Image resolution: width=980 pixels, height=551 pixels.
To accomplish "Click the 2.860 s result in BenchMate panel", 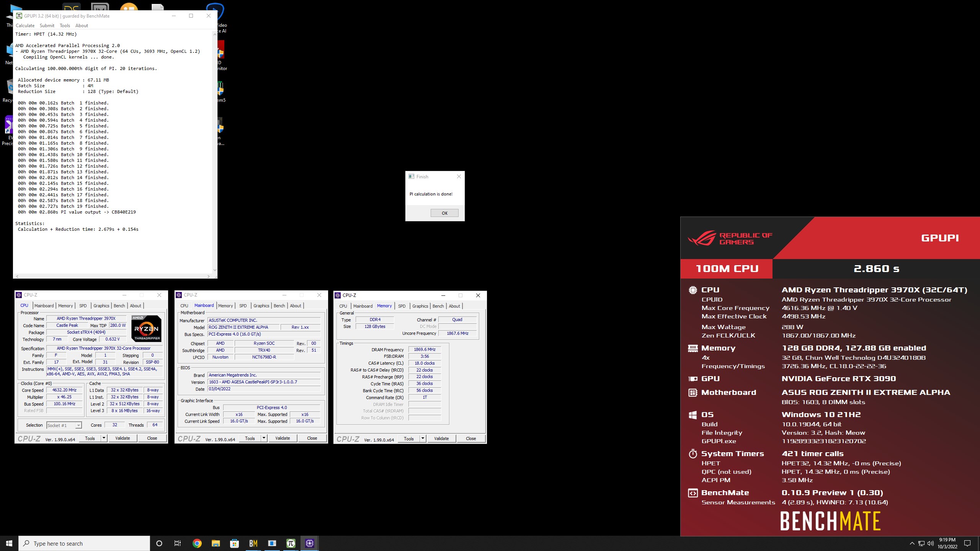I will coord(876,269).
